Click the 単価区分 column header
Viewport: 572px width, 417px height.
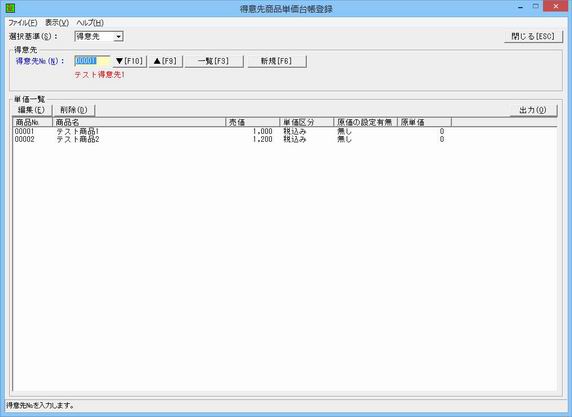point(306,122)
